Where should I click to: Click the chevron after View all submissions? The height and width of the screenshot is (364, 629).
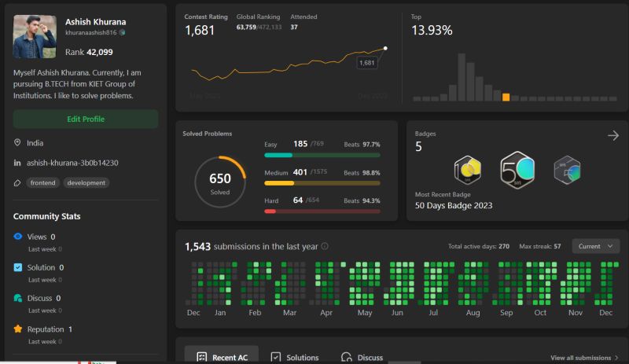616,358
